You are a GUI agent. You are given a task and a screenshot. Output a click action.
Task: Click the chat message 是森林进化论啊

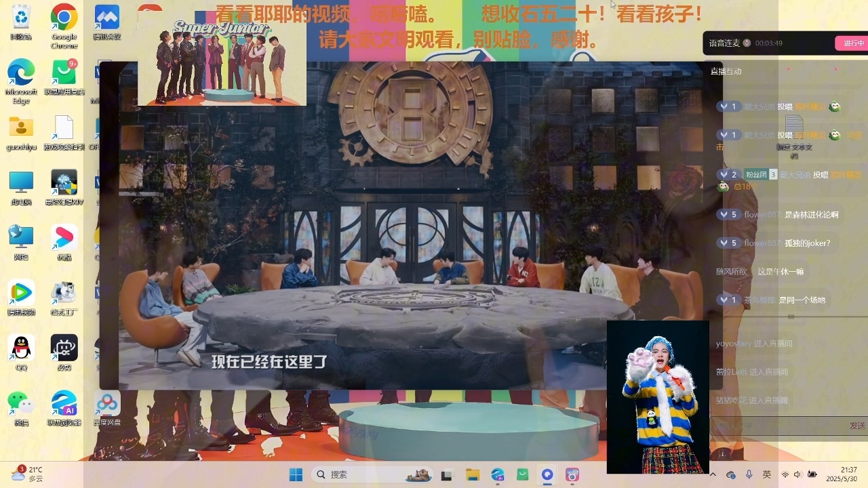point(811,215)
